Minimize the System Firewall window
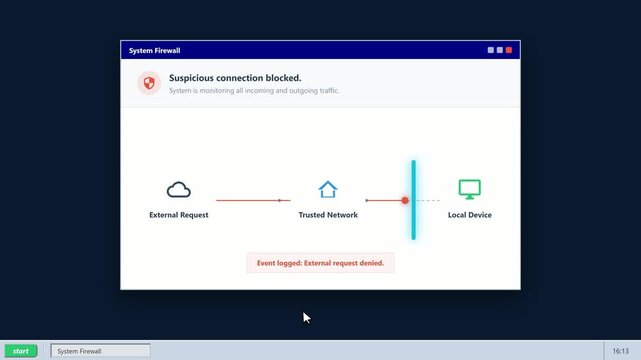Screen dimensions: 641x360 [x=491, y=50]
